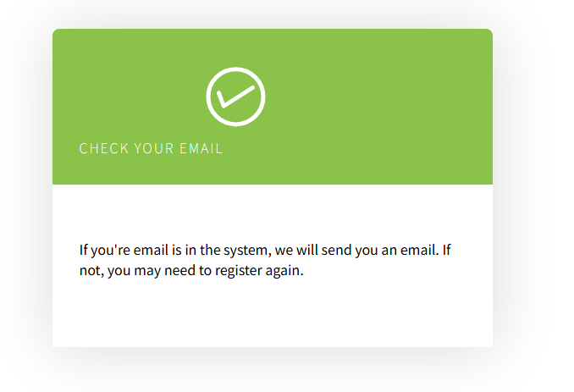
Task: Click the word CHECK in the heading
Action: click(104, 149)
